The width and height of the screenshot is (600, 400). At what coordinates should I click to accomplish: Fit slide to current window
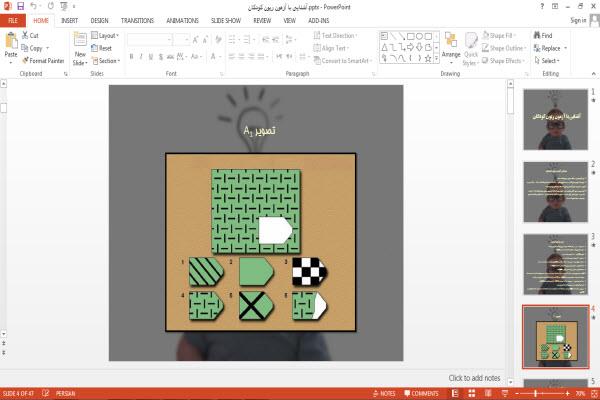594,393
